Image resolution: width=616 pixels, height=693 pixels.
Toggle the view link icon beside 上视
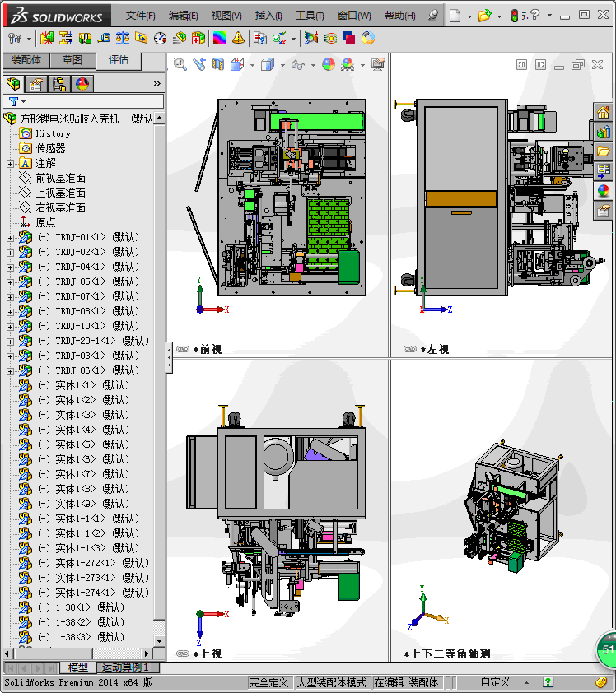(x=183, y=653)
